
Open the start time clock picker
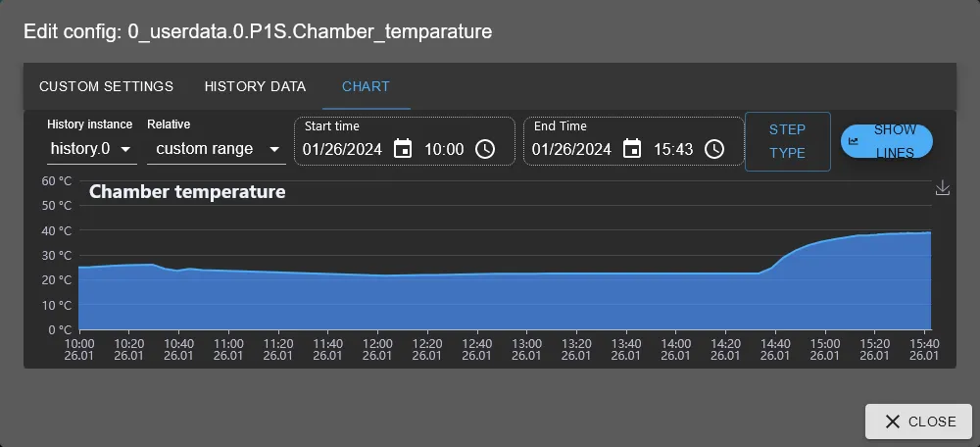point(485,149)
